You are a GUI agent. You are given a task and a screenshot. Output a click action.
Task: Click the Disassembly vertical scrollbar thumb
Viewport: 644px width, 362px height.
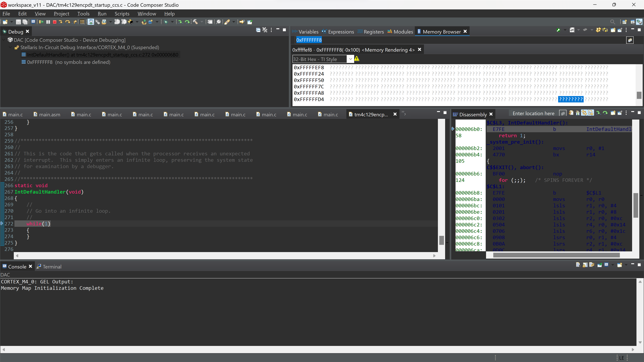[636, 205]
